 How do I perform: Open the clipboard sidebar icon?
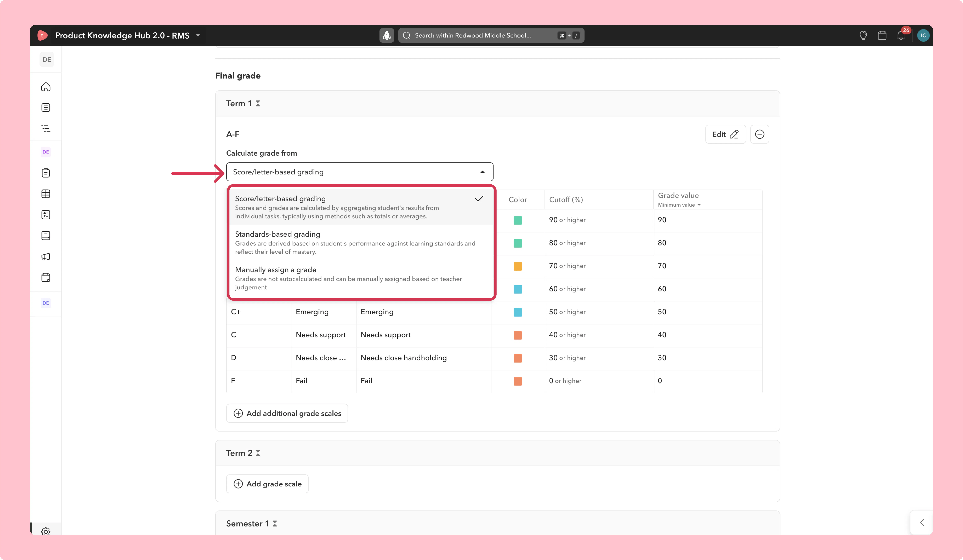pos(46,173)
